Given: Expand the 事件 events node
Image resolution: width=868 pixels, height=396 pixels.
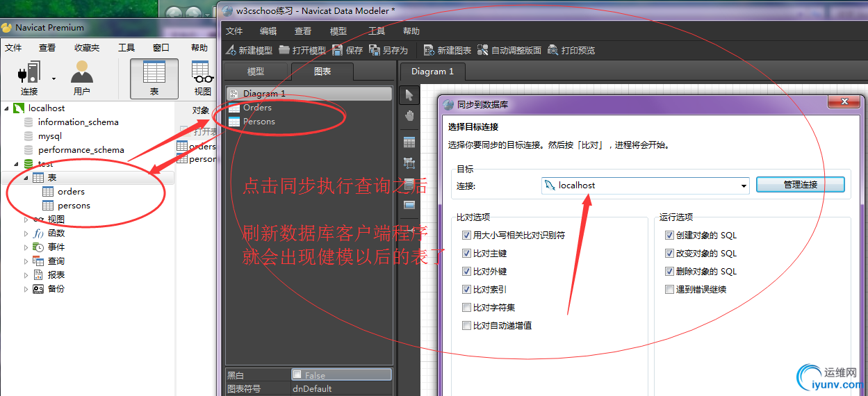Looking at the screenshot, I should pyautogui.click(x=26, y=247).
